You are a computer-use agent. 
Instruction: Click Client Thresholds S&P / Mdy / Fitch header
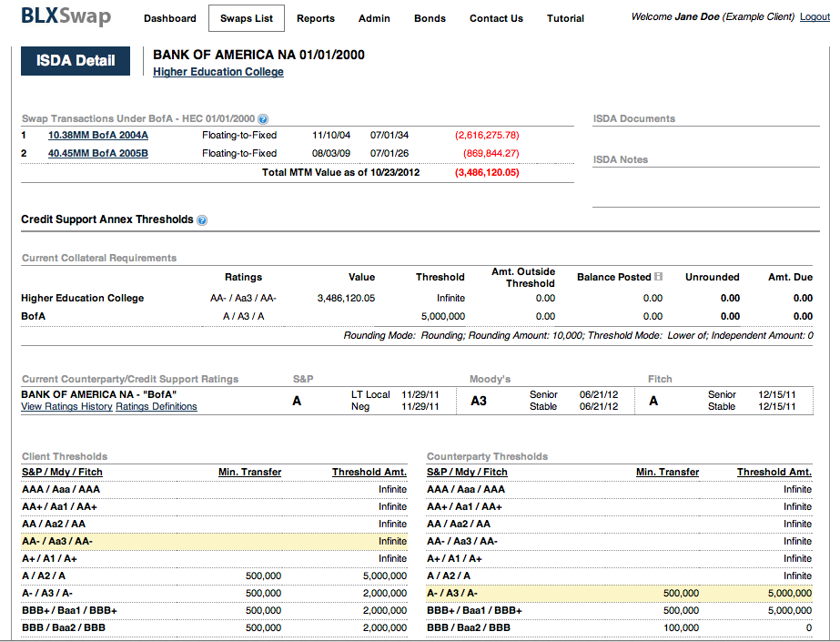click(x=62, y=472)
